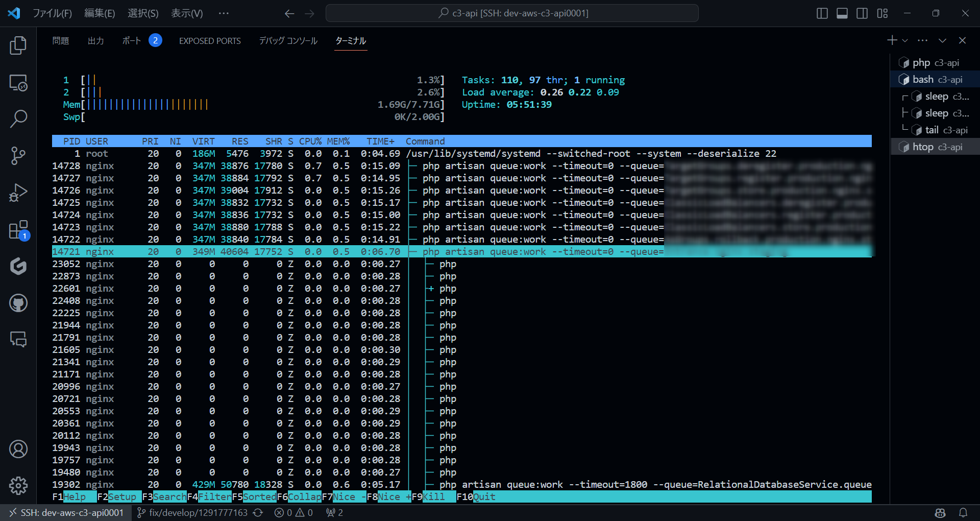This screenshot has height=521, width=980.
Task: Open the GitHub view in the activity bar
Action: pyautogui.click(x=18, y=302)
